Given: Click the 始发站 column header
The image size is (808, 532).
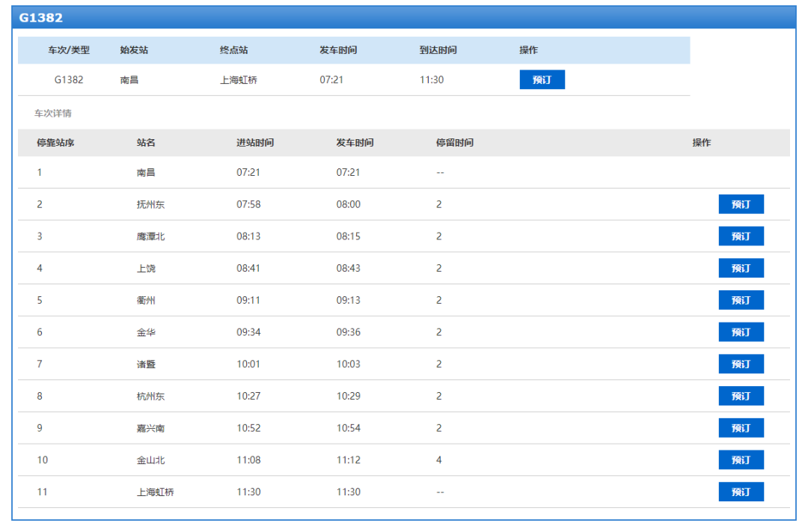Looking at the screenshot, I should coord(134,50).
